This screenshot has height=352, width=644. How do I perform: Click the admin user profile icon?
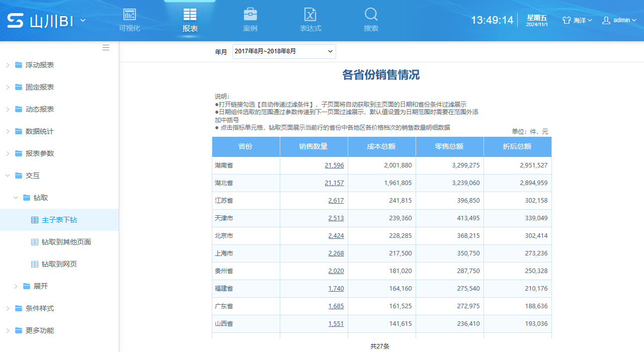coord(606,20)
